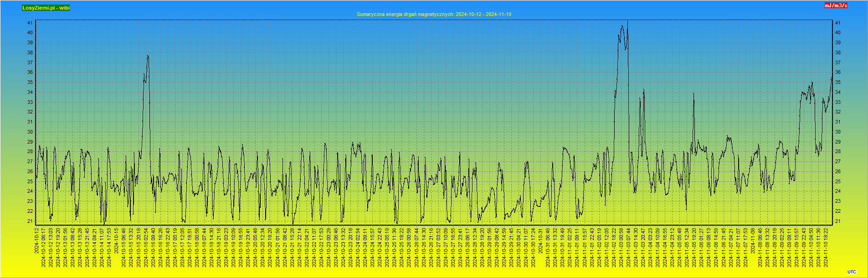Image resolution: width=868 pixels, height=278 pixels.
Task: Click the 25 tick on right axis
Action: (837, 182)
